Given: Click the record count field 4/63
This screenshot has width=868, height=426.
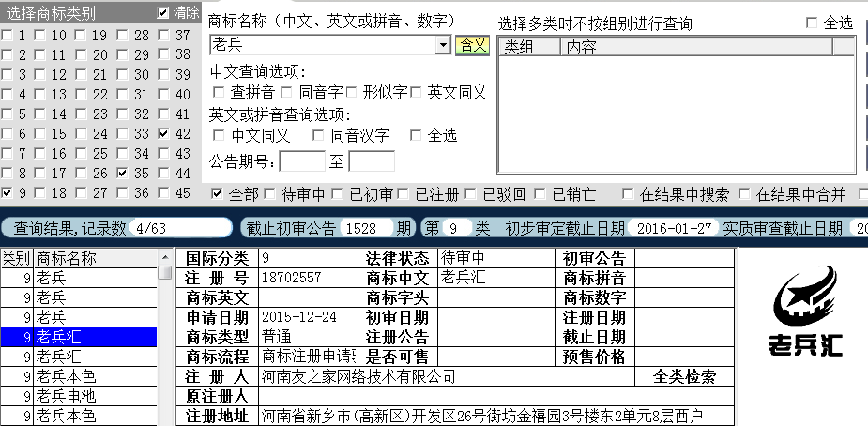Looking at the screenshot, I should tap(180, 228).
